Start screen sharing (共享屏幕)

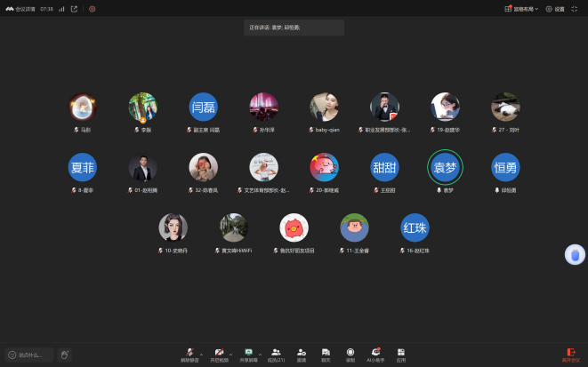248,354
